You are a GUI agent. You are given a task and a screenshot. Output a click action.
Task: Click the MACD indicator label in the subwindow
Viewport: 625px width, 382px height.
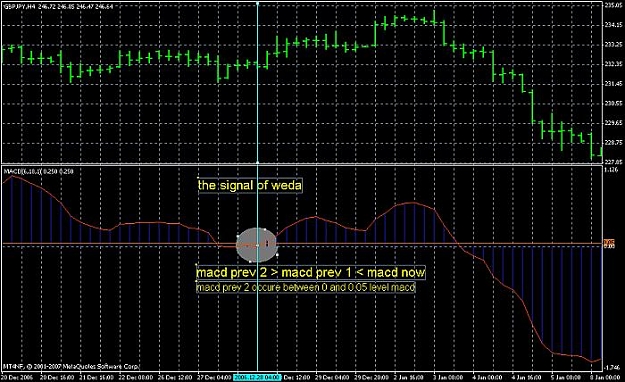pos(38,171)
